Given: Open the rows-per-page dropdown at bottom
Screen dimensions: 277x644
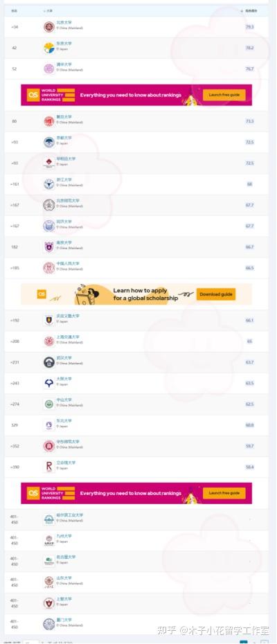Looking at the screenshot, I should [x=31, y=641].
